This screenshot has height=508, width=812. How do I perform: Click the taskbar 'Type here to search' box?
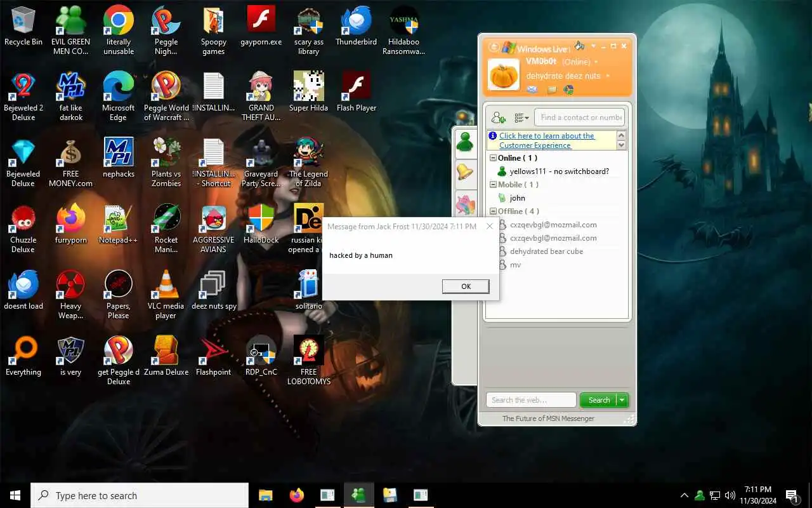point(140,495)
